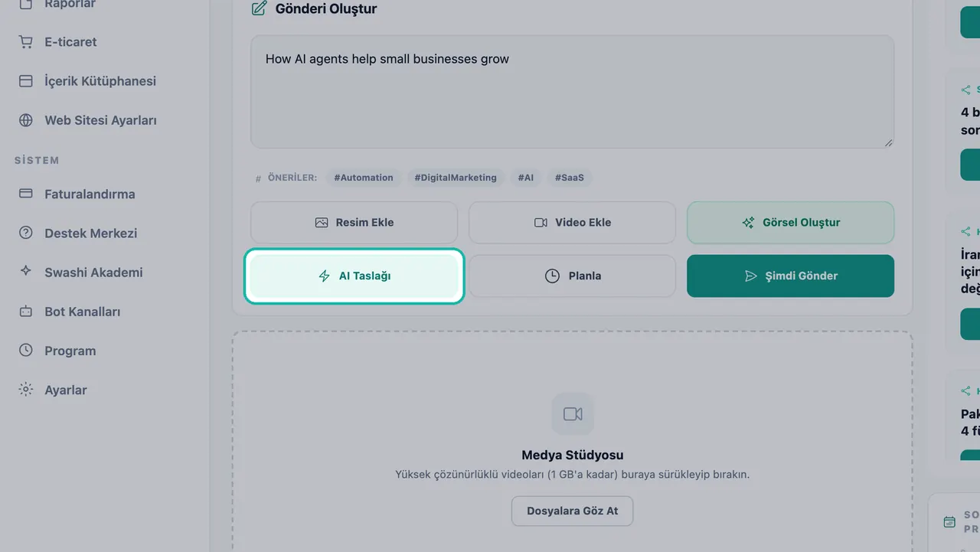The width and height of the screenshot is (980, 552).
Task: Click the lightning icon in AI Taslağı
Action: pyautogui.click(x=325, y=276)
